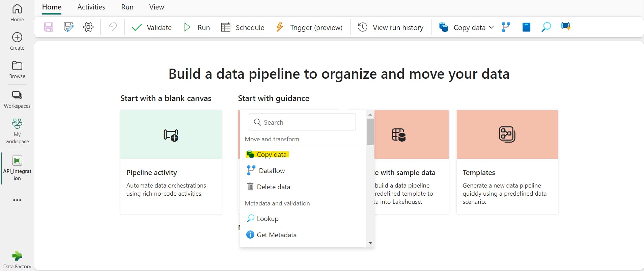The height and width of the screenshot is (271, 644).
Task: Click the 'Metadata and validation' section header
Action: pos(277,203)
